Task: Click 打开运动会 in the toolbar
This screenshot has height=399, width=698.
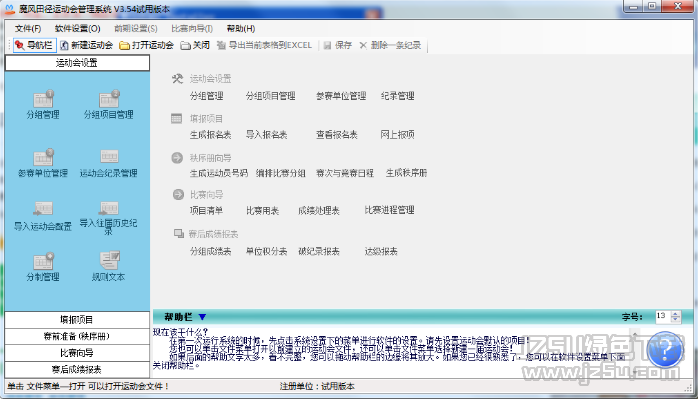Action: [146, 45]
